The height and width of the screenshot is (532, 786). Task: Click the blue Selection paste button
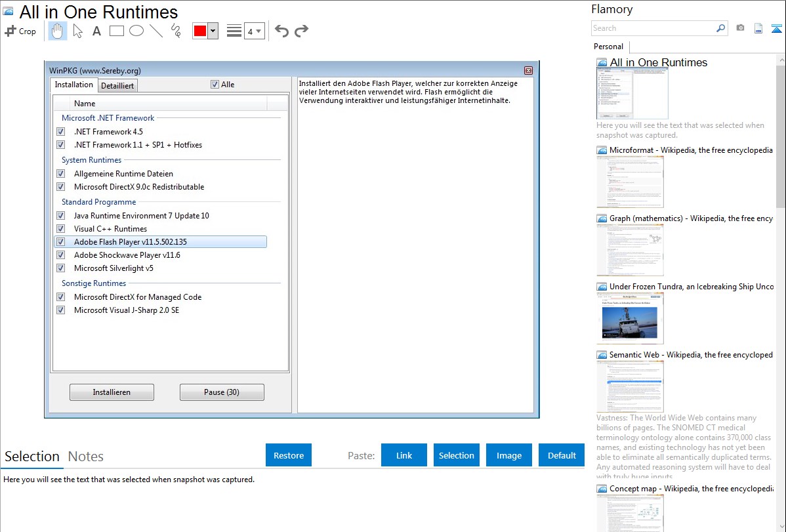coord(457,455)
